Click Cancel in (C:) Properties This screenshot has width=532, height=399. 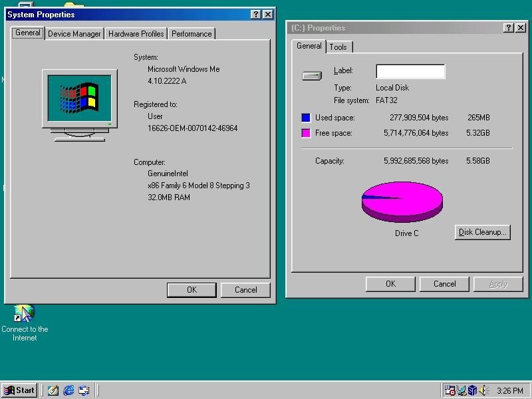(x=444, y=284)
